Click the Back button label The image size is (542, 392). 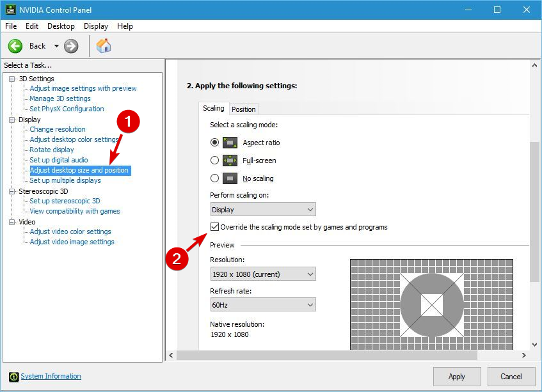[37, 46]
